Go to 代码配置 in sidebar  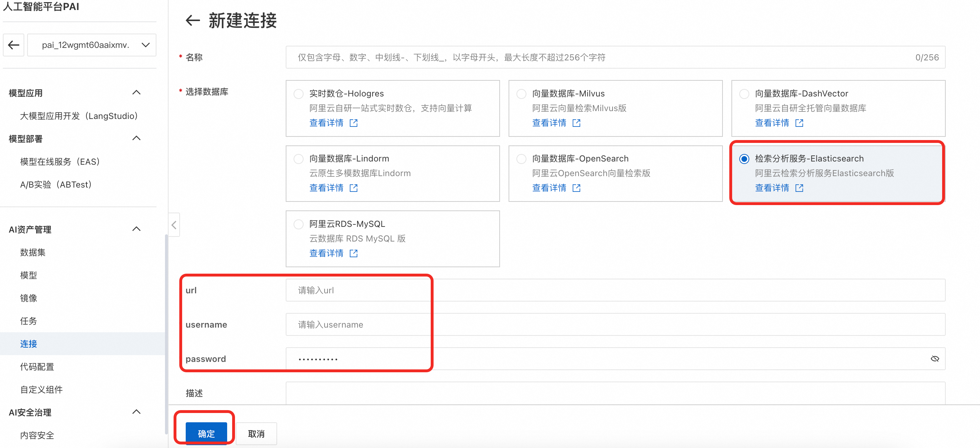tap(37, 367)
